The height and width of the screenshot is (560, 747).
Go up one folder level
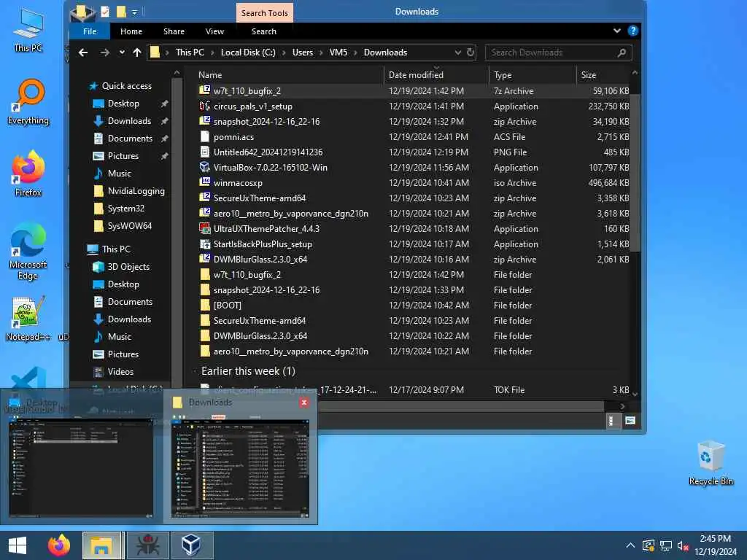[136, 52]
